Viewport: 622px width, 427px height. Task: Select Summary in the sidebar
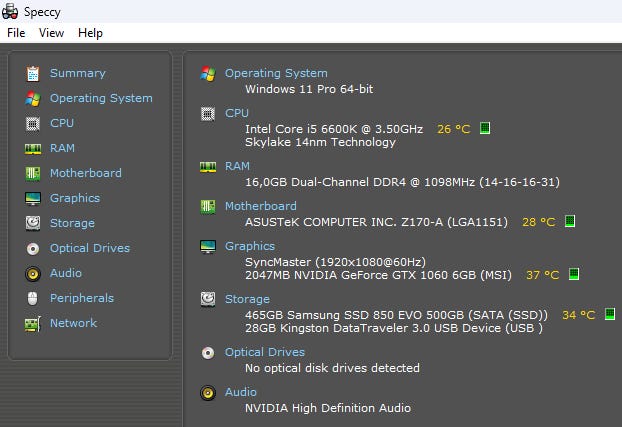(78, 73)
